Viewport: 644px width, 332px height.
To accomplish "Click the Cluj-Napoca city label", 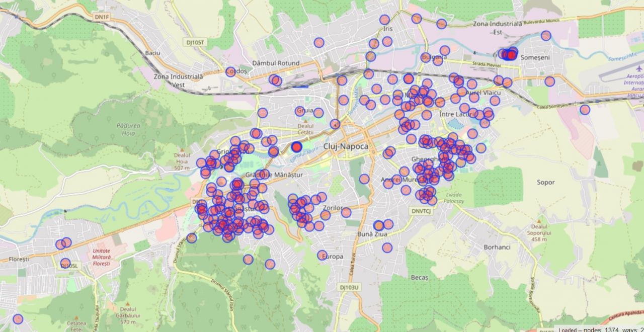I will [346, 146].
